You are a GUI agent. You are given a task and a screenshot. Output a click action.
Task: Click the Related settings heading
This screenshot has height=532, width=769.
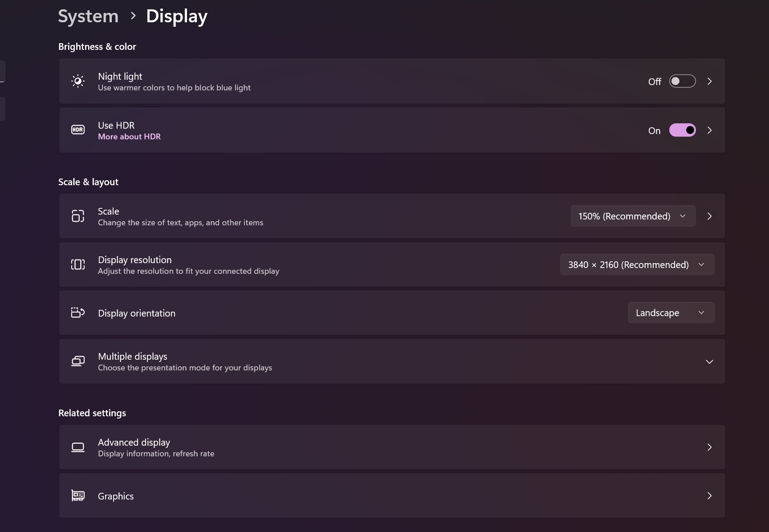click(92, 413)
